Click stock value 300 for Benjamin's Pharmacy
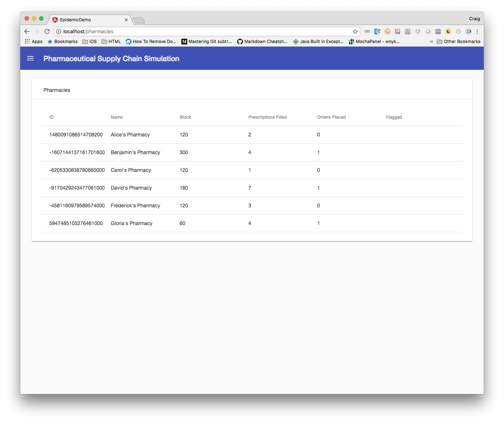This screenshot has height=423, width=504. (x=184, y=152)
